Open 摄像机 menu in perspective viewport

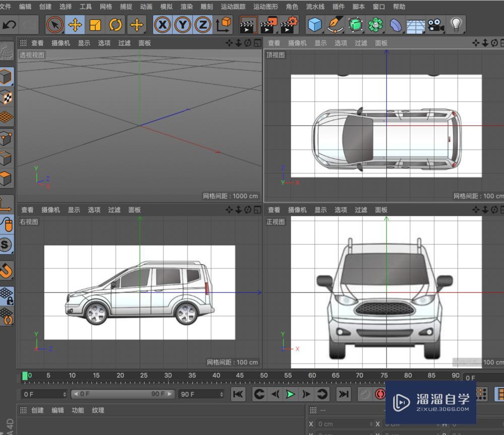(x=60, y=43)
